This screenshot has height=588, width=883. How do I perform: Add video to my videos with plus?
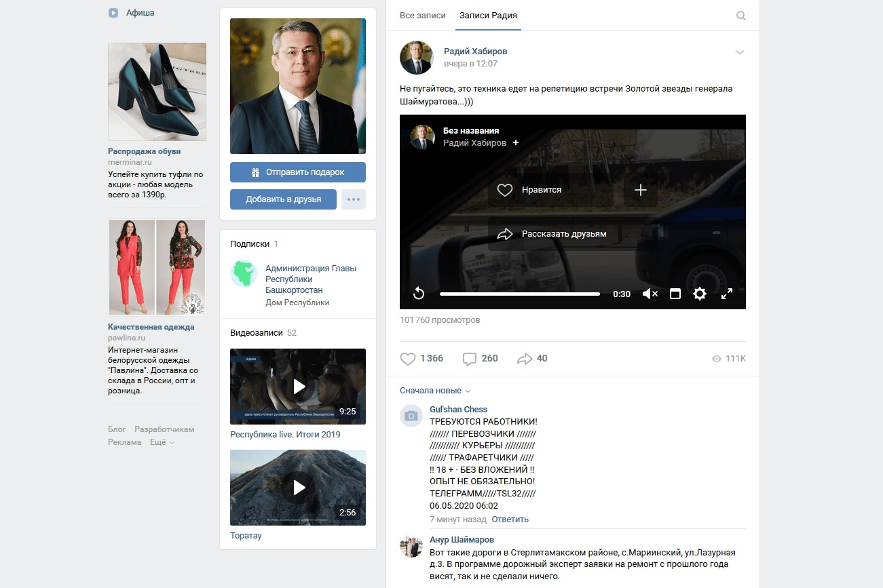pyautogui.click(x=640, y=191)
